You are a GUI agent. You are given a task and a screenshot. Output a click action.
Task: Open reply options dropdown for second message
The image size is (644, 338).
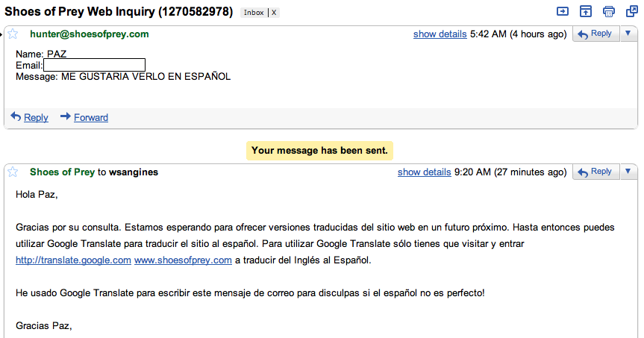tap(628, 172)
